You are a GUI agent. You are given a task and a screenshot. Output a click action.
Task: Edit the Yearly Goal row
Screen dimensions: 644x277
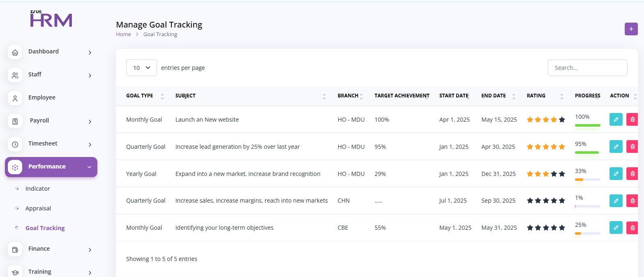616,174
